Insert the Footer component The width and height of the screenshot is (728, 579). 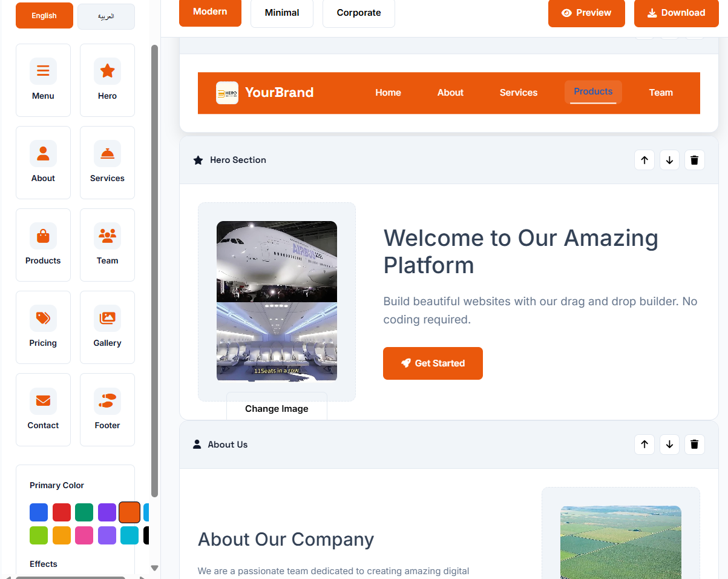point(107,409)
